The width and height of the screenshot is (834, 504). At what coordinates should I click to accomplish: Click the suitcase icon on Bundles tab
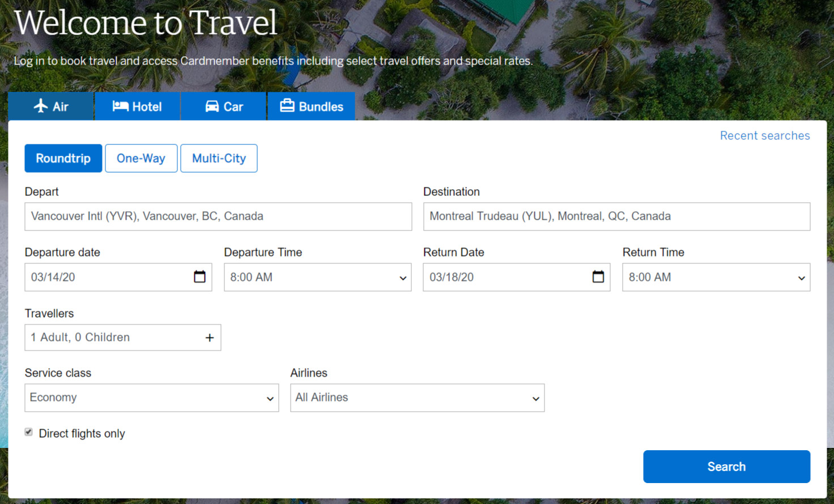click(x=287, y=106)
